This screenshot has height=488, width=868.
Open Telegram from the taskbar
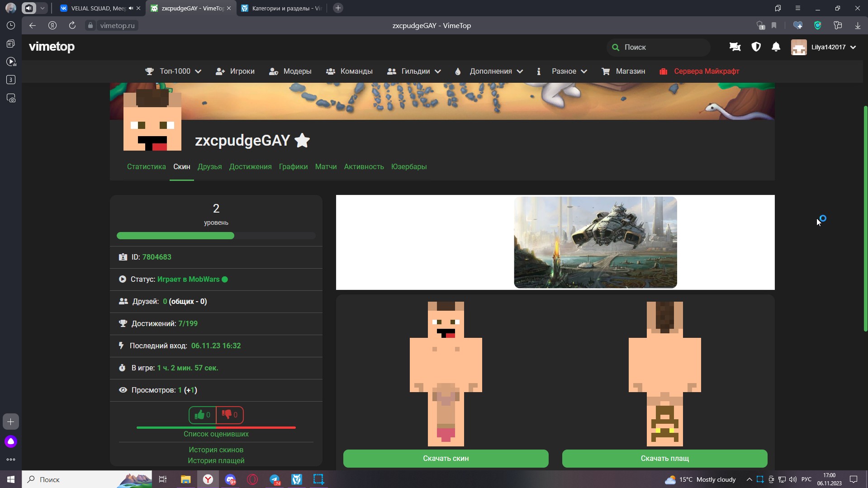[x=275, y=479]
